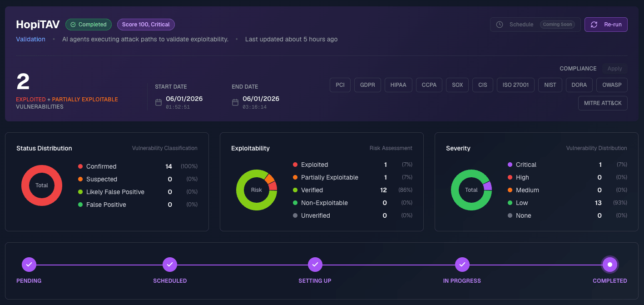Click the Partially Exploitable legend dot
644x305 pixels.
coord(295,178)
